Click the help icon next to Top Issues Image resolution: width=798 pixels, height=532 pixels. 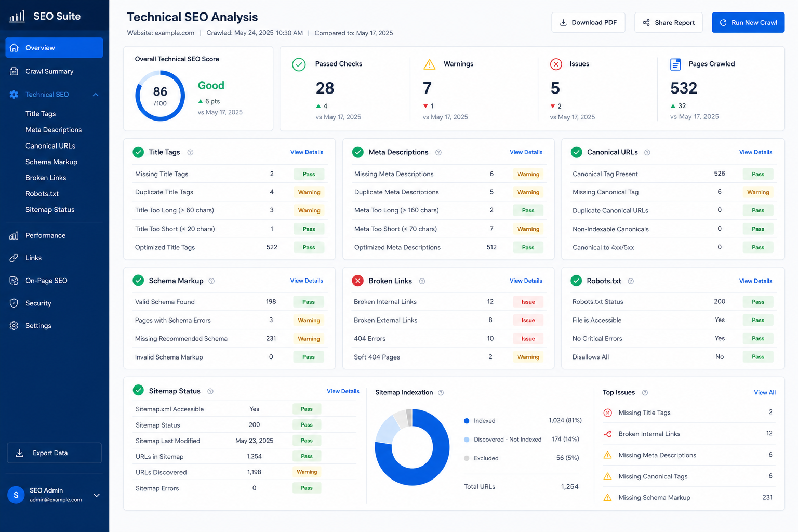point(645,393)
